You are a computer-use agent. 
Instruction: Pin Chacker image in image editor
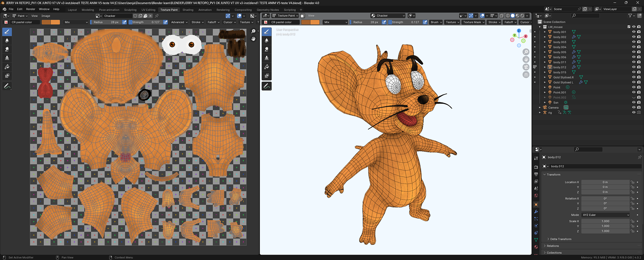157,16
